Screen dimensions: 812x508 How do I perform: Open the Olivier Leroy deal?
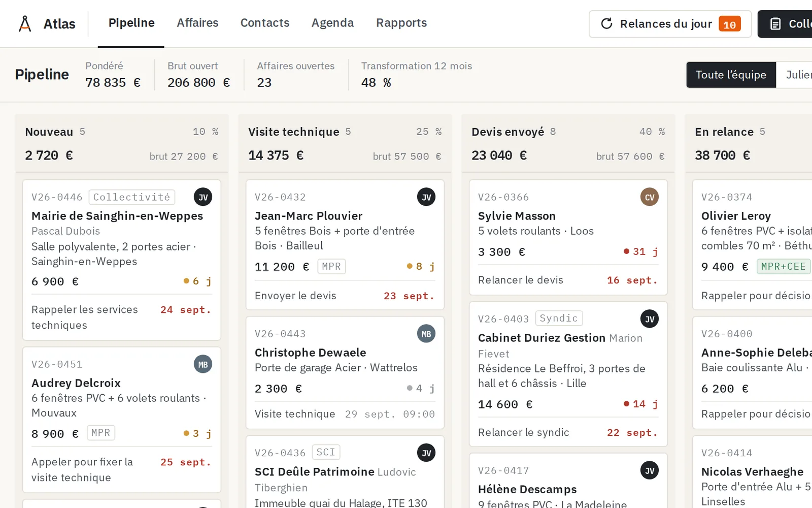coord(753,245)
